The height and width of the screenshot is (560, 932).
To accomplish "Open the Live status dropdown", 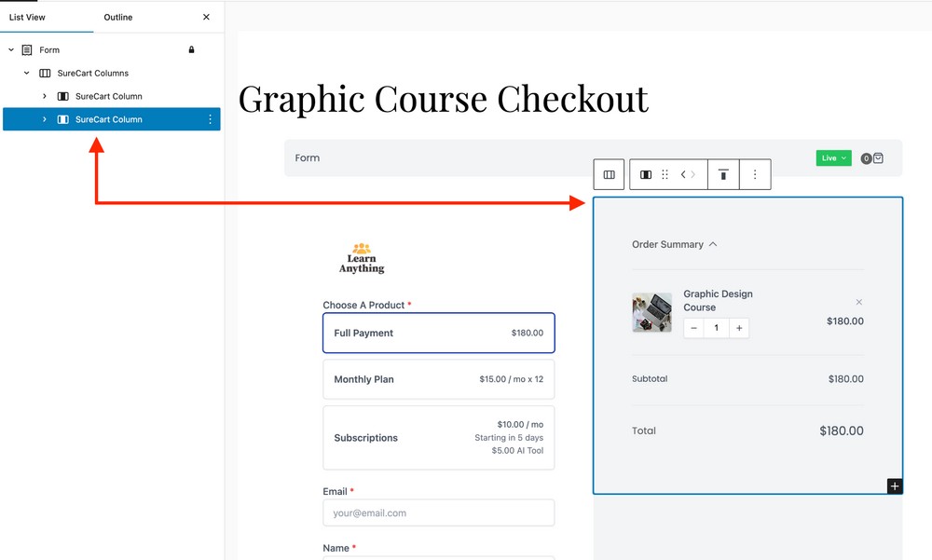I will 832,157.
